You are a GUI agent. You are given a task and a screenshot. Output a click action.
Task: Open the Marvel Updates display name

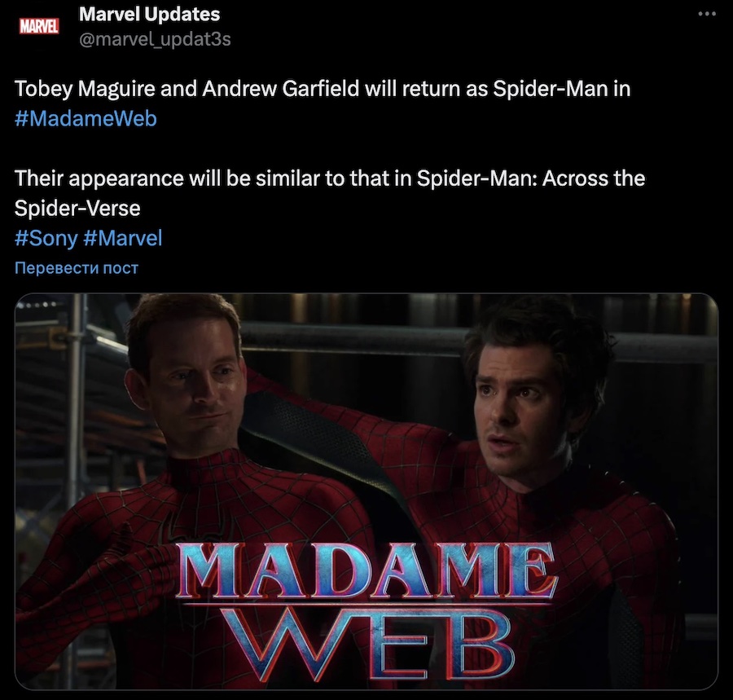pyautogui.click(x=149, y=14)
